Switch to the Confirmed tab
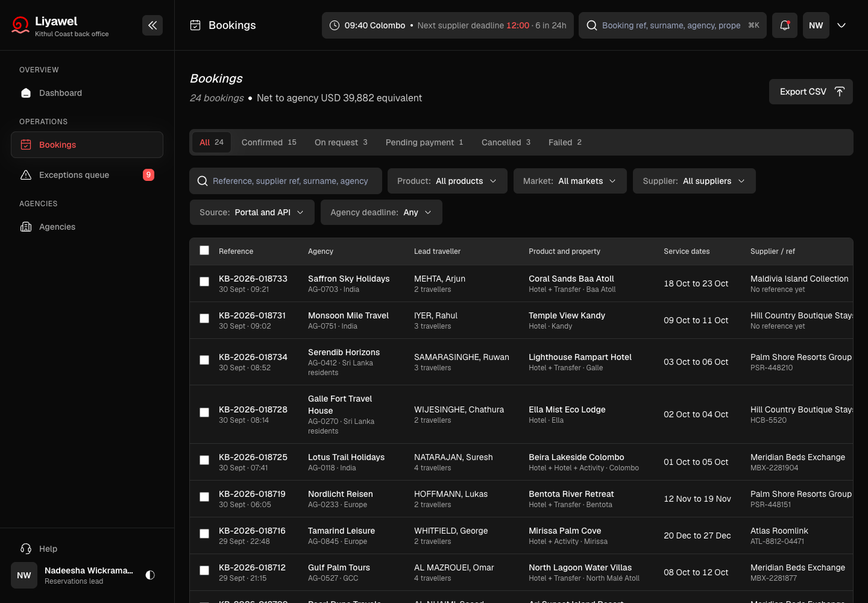 point(269,142)
